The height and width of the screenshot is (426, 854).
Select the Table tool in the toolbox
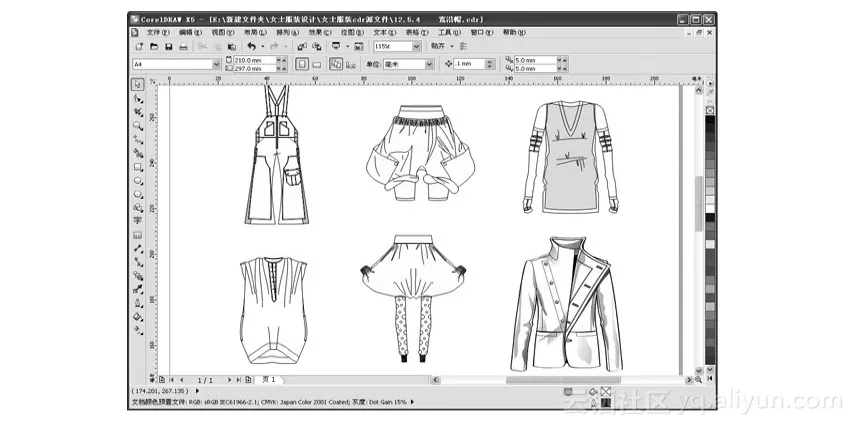[x=138, y=235]
